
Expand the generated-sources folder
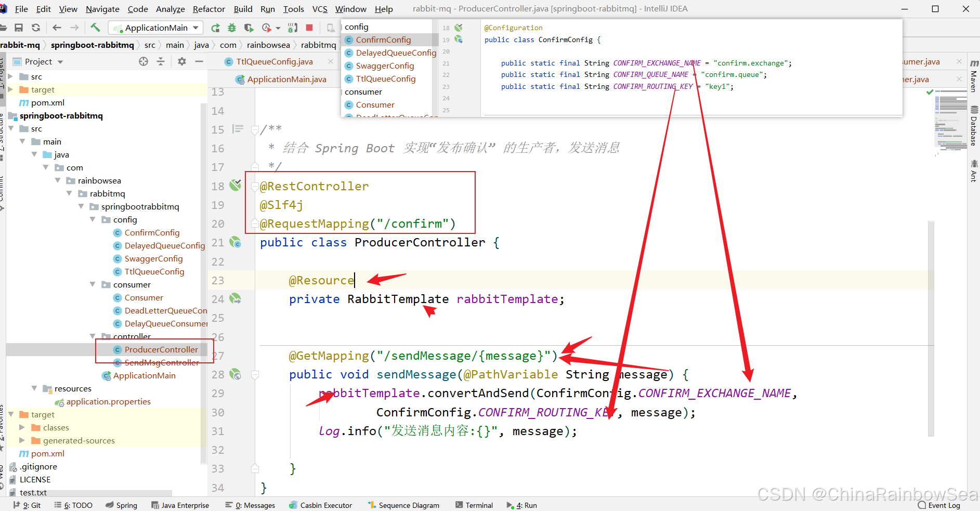[22, 440]
